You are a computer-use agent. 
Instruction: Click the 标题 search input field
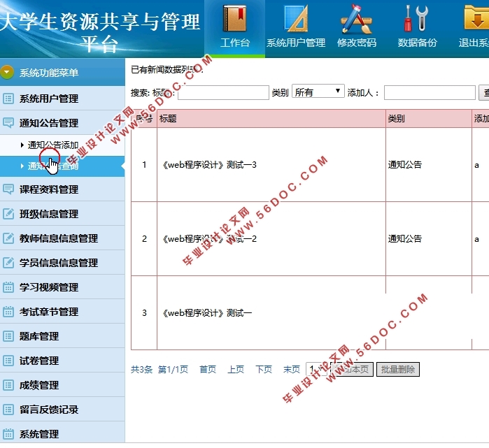coord(223,92)
